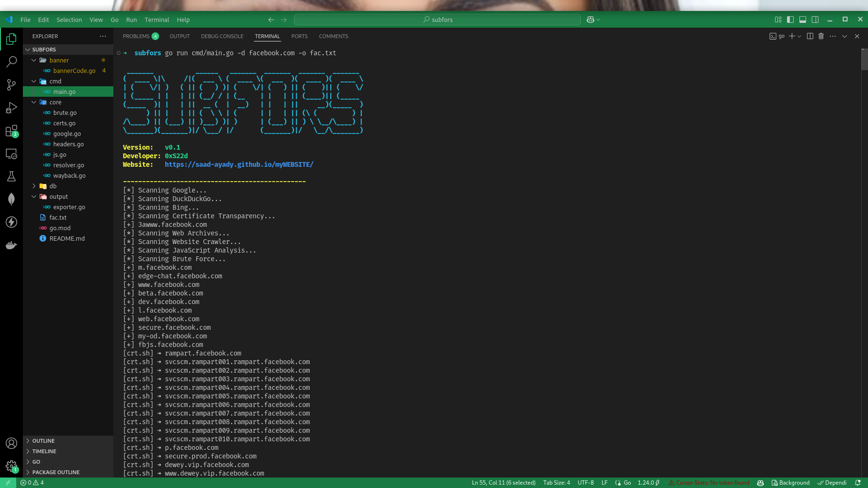Click errors and warnings count in status bar
This screenshot has width=868, height=488.
[x=32, y=483]
